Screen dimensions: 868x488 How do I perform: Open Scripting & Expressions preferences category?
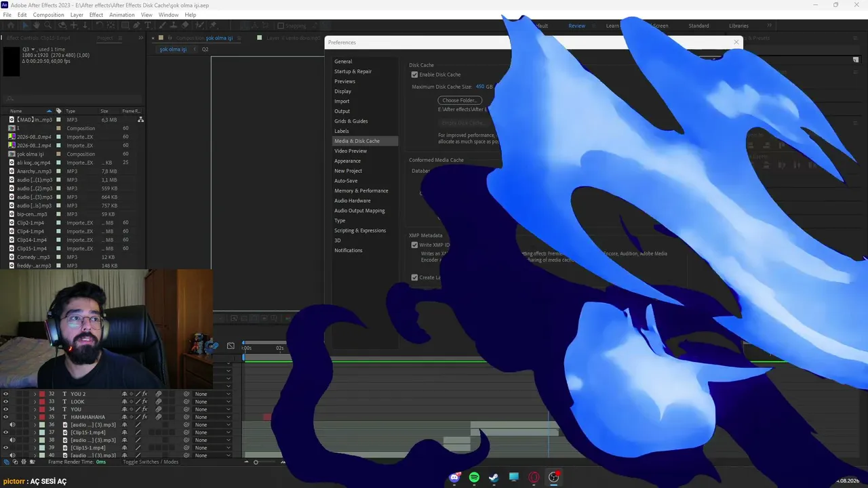tap(360, 230)
